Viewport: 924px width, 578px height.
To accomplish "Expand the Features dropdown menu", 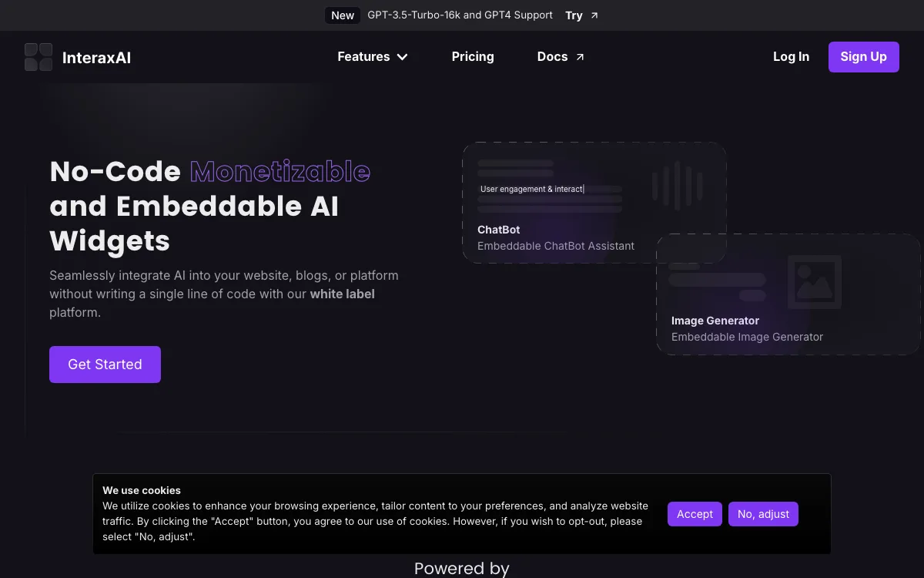I will pyautogui.click(x=373, y=57).
